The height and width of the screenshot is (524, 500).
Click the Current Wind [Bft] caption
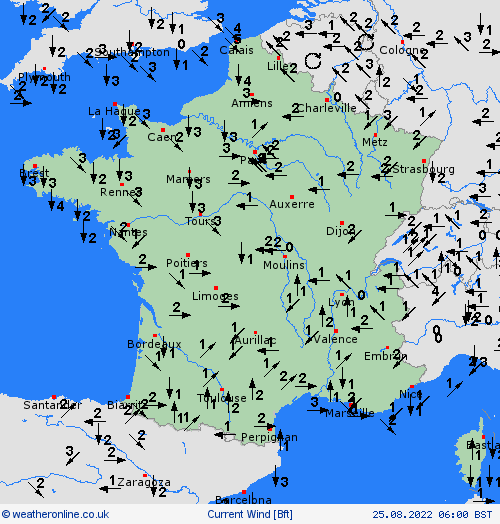(250, 514)
